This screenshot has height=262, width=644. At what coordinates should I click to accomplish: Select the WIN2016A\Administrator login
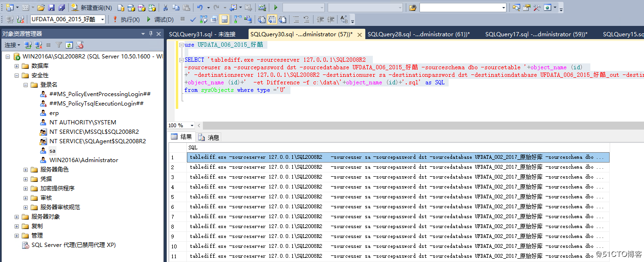[x=84, y=160]
